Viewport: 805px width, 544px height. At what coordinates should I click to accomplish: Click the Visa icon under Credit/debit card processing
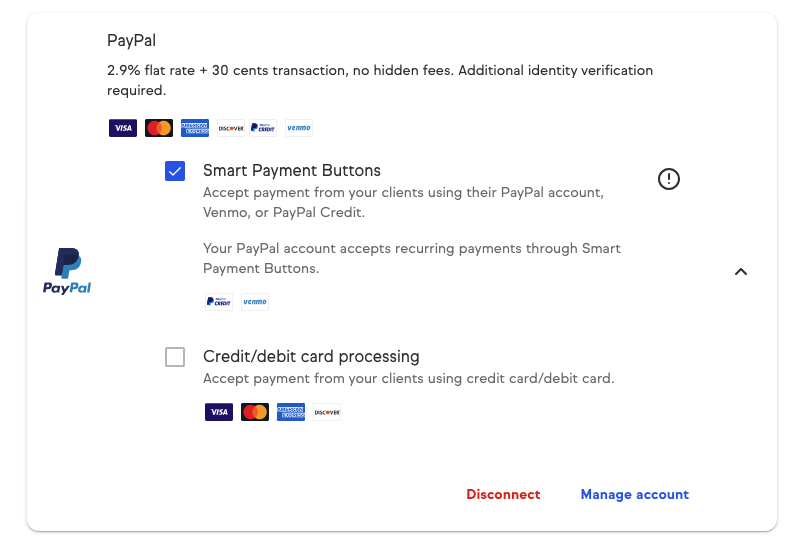(219, 412)
